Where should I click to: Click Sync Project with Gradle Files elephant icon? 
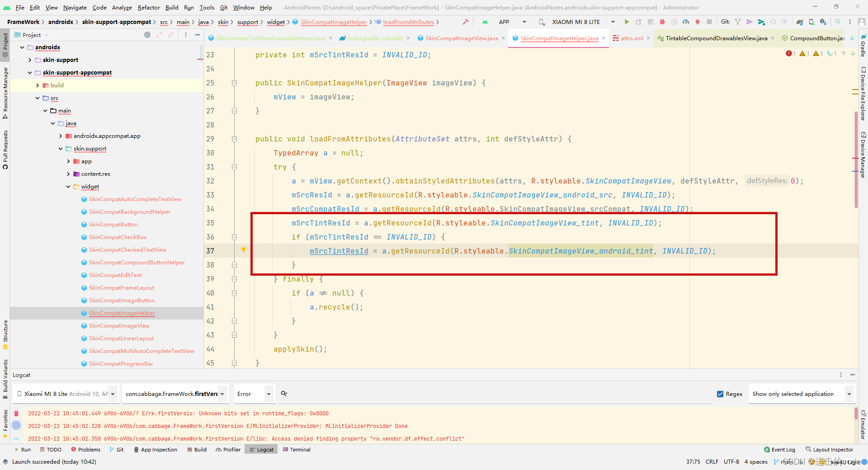click(799, 22)
